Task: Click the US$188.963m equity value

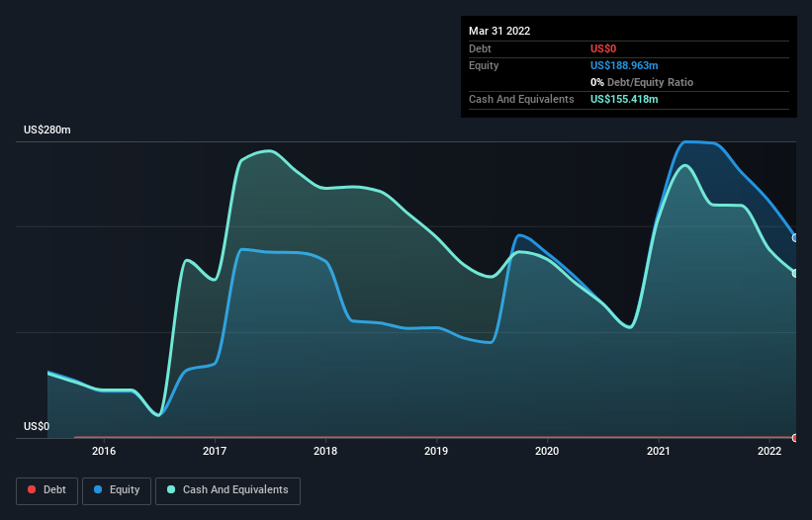Action: click(x=624, y=65)
